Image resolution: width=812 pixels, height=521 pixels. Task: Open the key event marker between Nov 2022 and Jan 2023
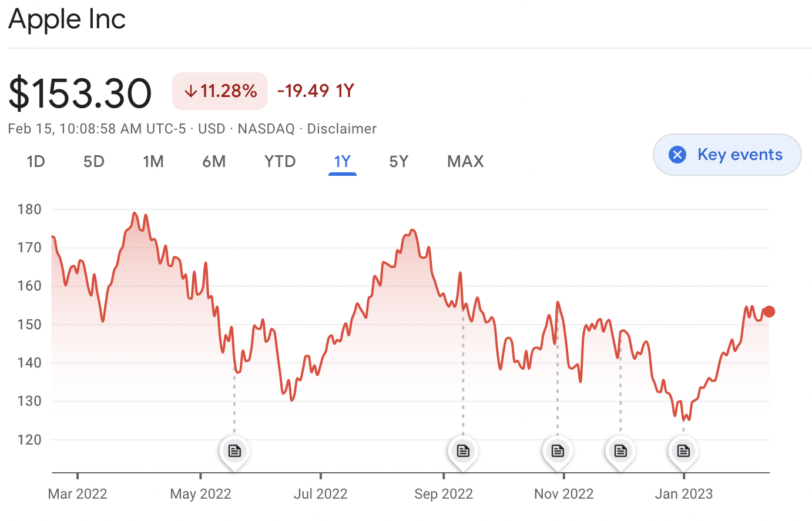point(620,450)
